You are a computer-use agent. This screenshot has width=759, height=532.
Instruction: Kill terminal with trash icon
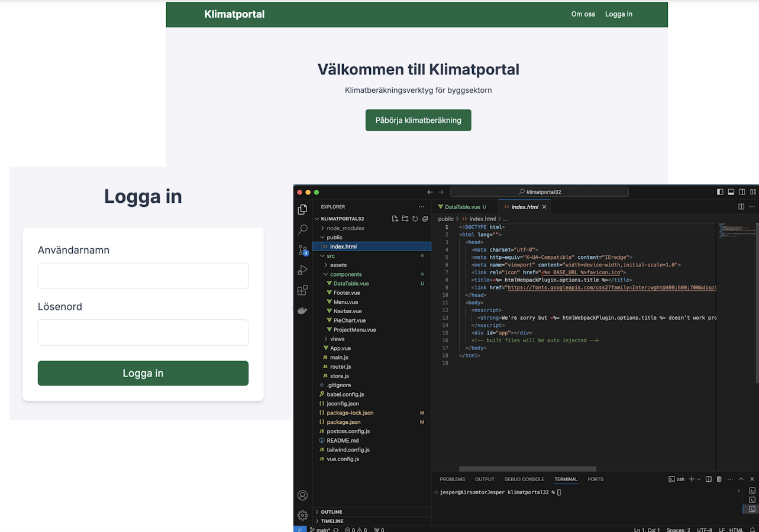click(x=719, y=479)
